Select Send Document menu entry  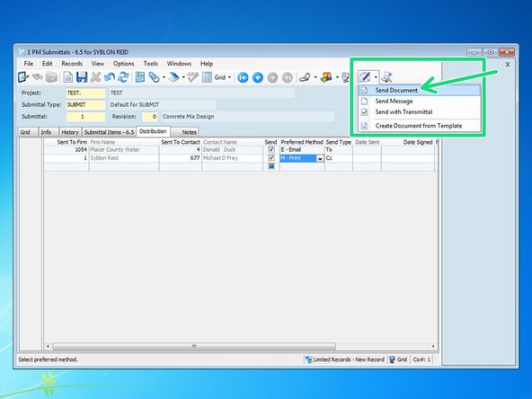click(x=420, y=90)
